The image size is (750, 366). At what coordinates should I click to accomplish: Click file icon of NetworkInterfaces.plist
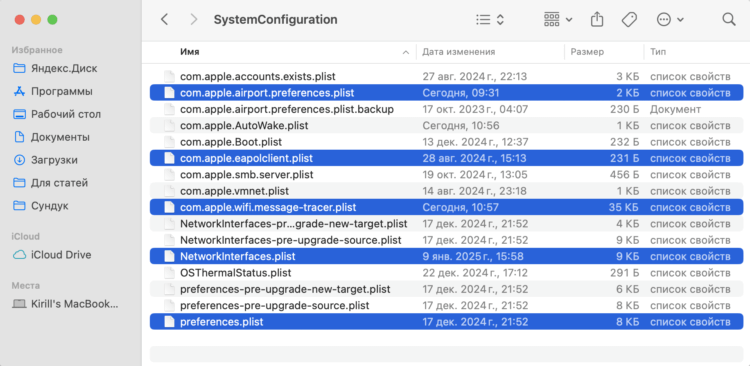pyautogui.click(x=169, y=256)
